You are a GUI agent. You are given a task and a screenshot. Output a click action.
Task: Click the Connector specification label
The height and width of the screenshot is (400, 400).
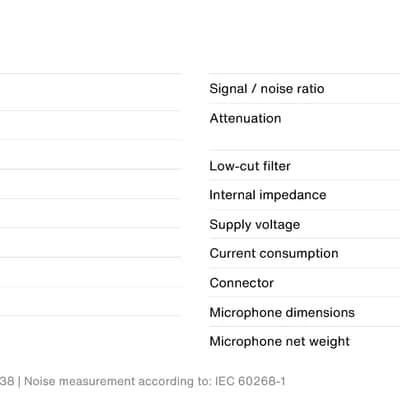click(242, 283)
